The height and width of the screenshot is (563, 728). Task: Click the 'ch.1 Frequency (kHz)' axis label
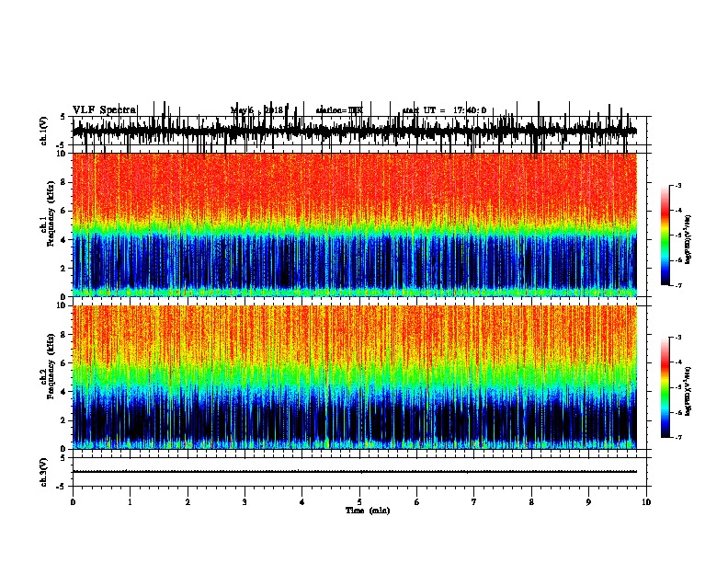[48, 224]
